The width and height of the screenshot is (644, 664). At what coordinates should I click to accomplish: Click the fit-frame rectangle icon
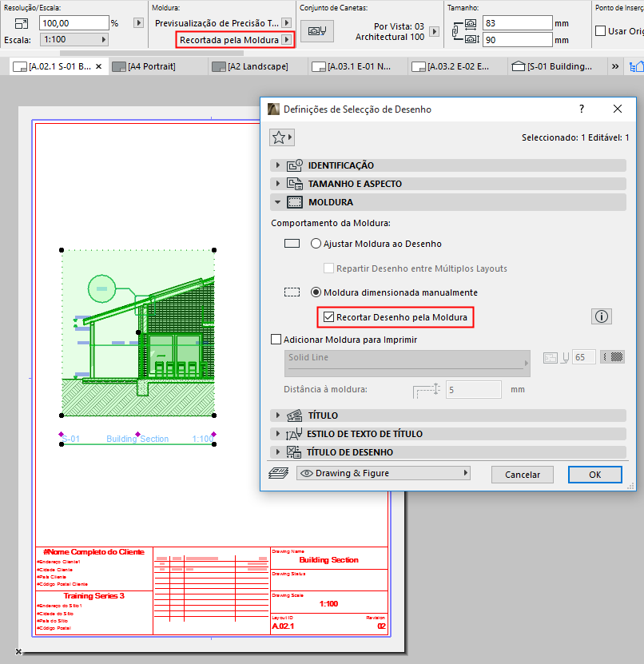[x=292, y=244]
